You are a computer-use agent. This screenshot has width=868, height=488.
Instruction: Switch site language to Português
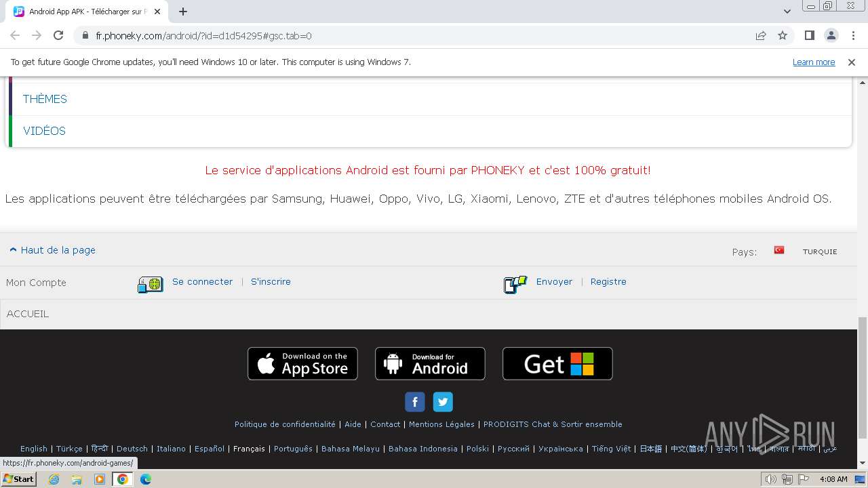pos(293,449)
